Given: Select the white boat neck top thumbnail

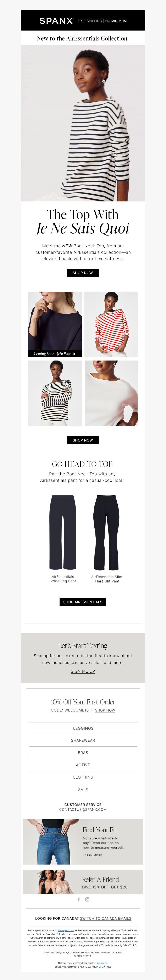Looking at the screenshot, I should [x=111, y=393].
